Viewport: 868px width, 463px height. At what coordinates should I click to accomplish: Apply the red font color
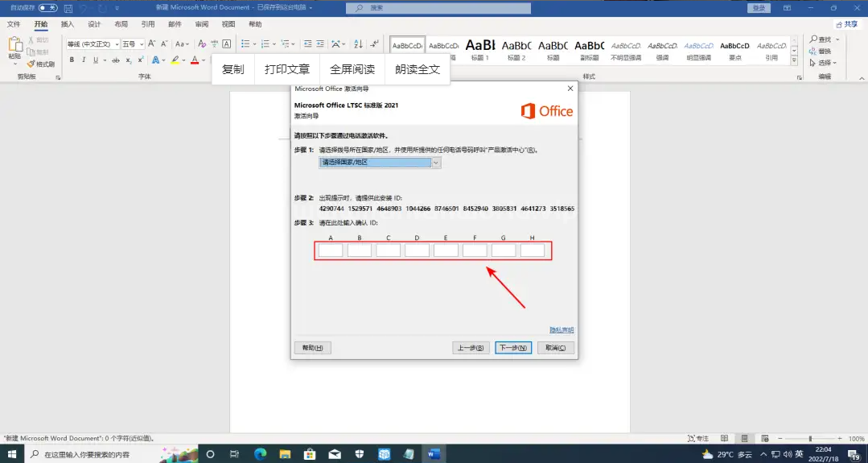195,60
